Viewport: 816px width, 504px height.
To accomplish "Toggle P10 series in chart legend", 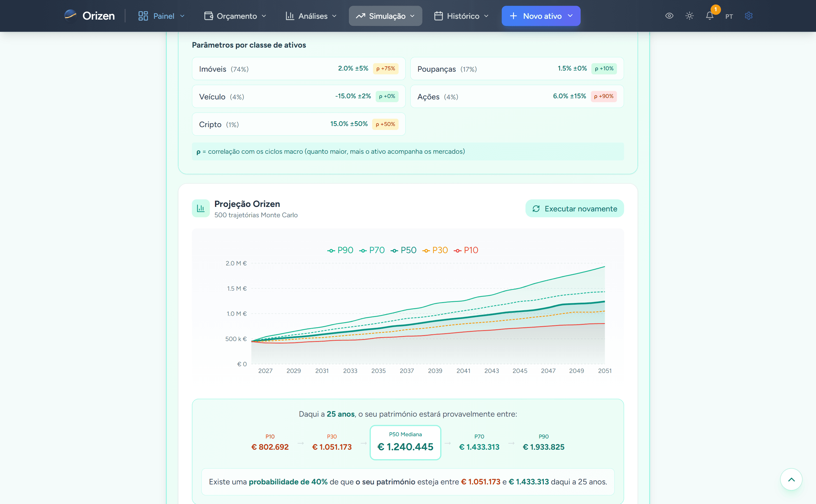I will [x=466, y=250].
